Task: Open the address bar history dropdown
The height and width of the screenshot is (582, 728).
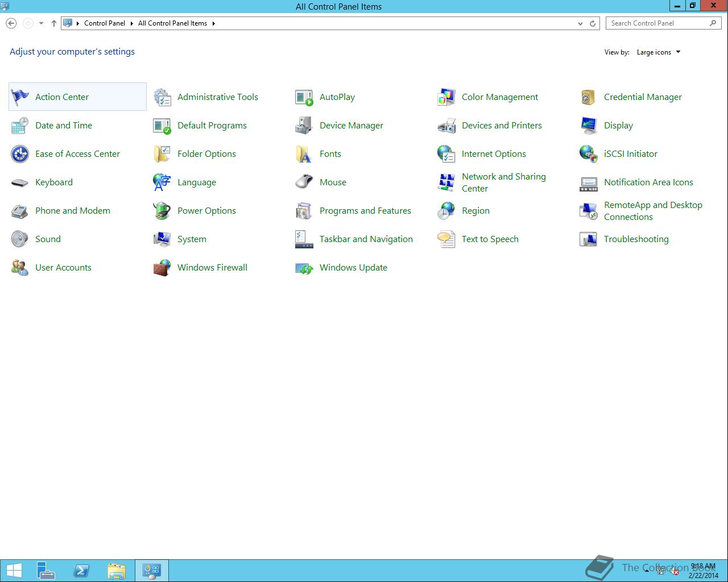Action: (x=580, y=23)
